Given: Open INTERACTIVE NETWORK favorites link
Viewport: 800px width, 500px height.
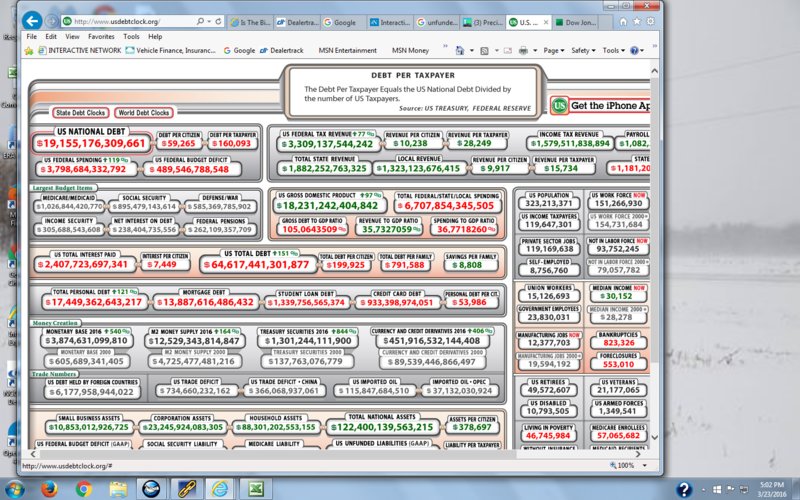Looking at the screenshot, I should click(80, 51).
